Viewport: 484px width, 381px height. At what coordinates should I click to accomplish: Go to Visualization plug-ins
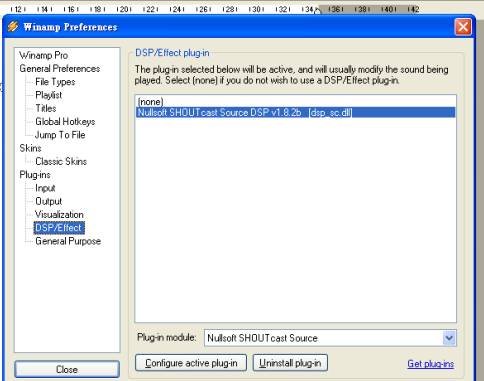pos(59,215)
